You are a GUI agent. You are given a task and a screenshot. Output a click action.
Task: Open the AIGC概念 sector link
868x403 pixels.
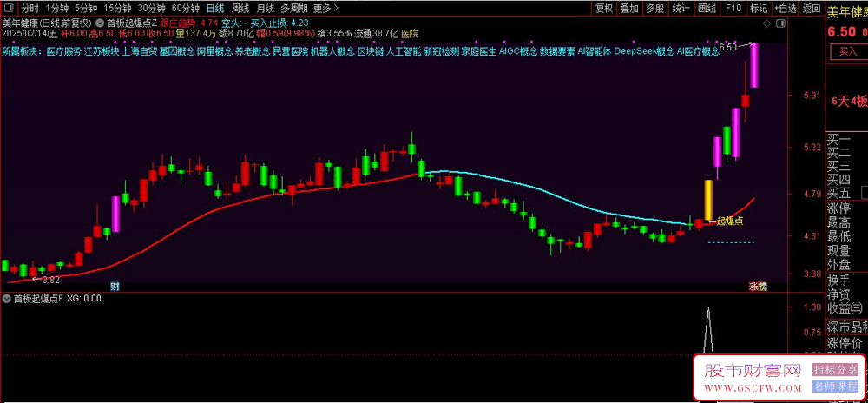click(518, 52)
